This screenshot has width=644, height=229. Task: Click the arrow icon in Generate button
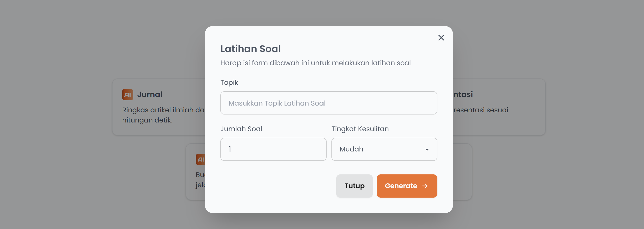tap(425, 186)
